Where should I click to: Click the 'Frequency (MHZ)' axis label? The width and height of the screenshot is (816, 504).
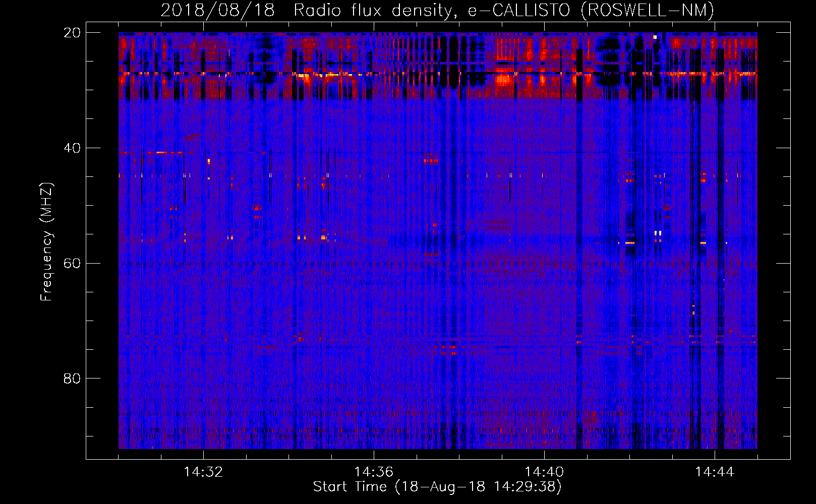46,242
